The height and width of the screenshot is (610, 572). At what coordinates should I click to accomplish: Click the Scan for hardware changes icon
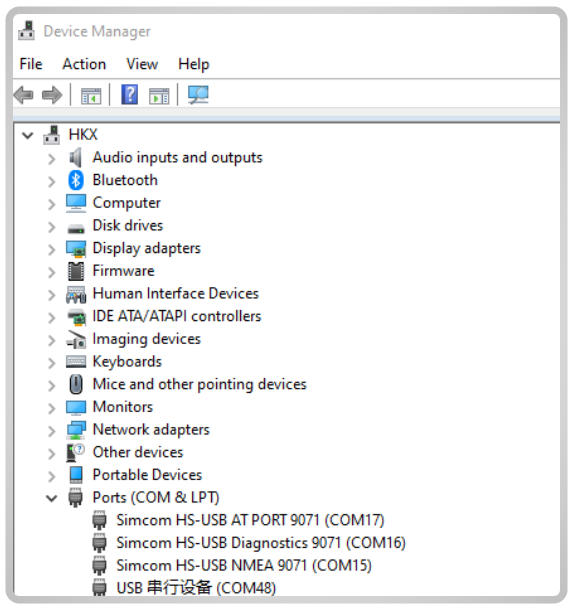(x=198, y=95)
